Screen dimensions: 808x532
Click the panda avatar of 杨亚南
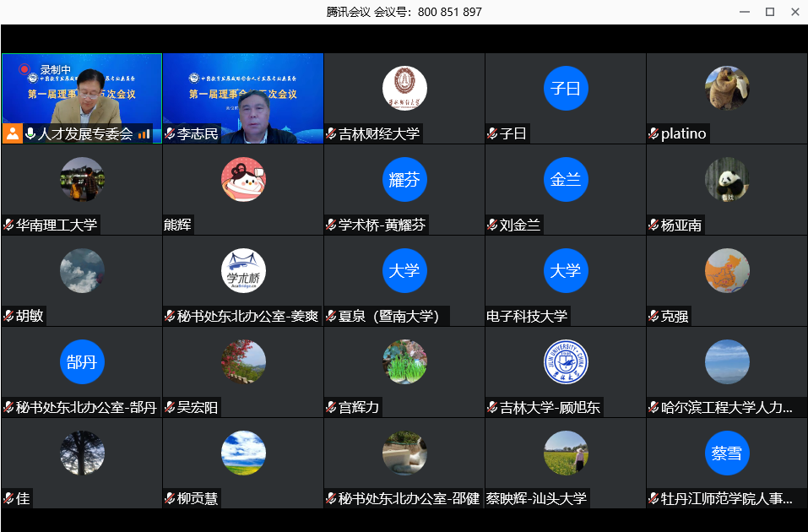pyautogui.click(x=727, y=179)
